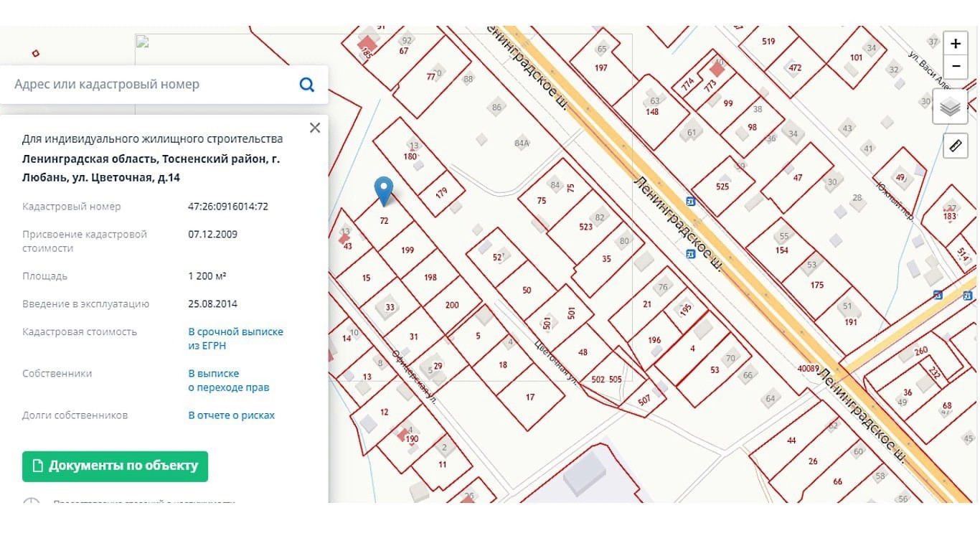The height and width of the screenshot is (551, 980).
Task: Click parcel number 154 on the map
Action: pos(781,250)
